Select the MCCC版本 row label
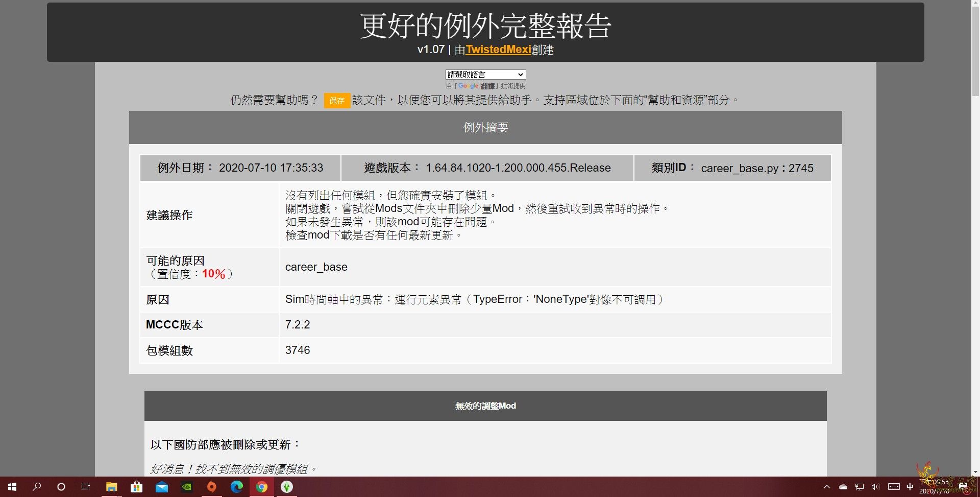The image size is (980, 497). tap(174, 325)
